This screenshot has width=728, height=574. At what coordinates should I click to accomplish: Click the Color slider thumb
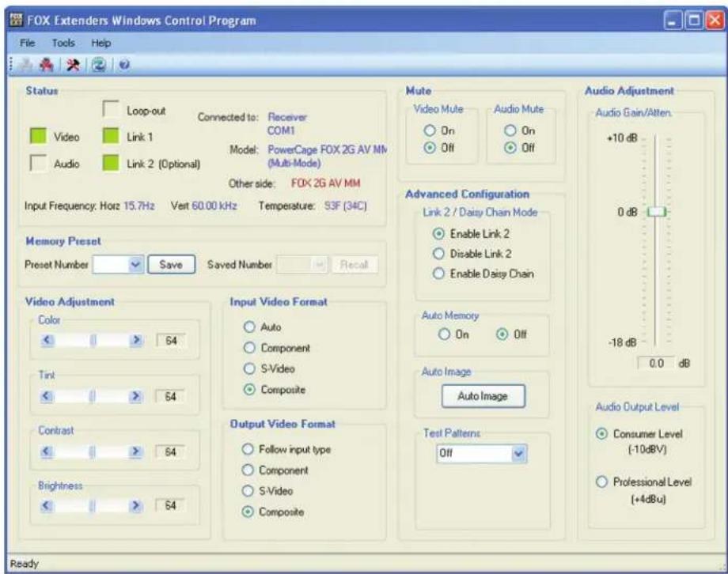click(93, 341)
